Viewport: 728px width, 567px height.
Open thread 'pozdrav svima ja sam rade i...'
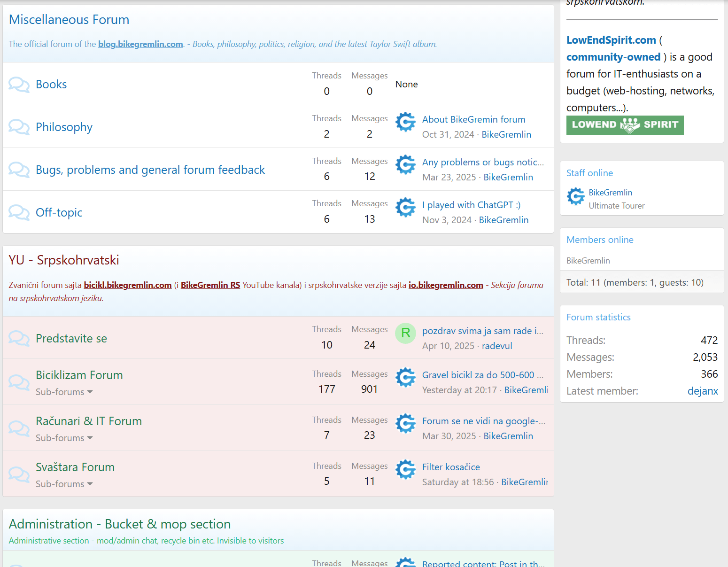click(x=483, y=331)
